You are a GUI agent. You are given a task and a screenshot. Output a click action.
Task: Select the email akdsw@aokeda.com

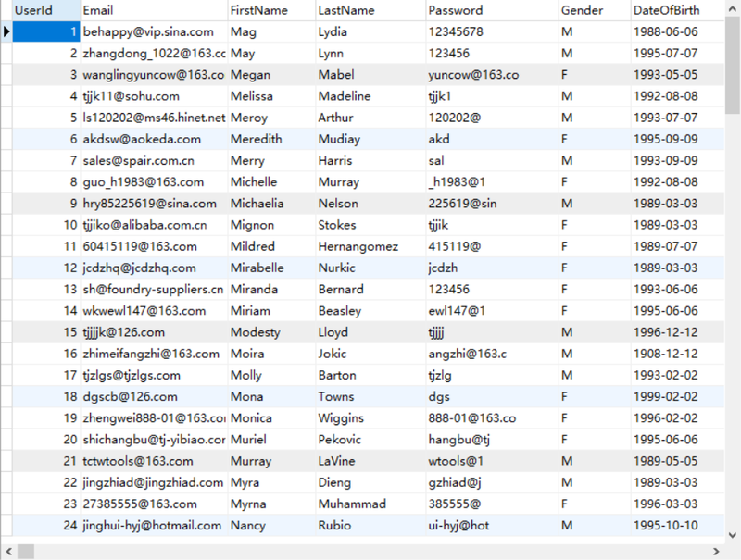(154, 139)
